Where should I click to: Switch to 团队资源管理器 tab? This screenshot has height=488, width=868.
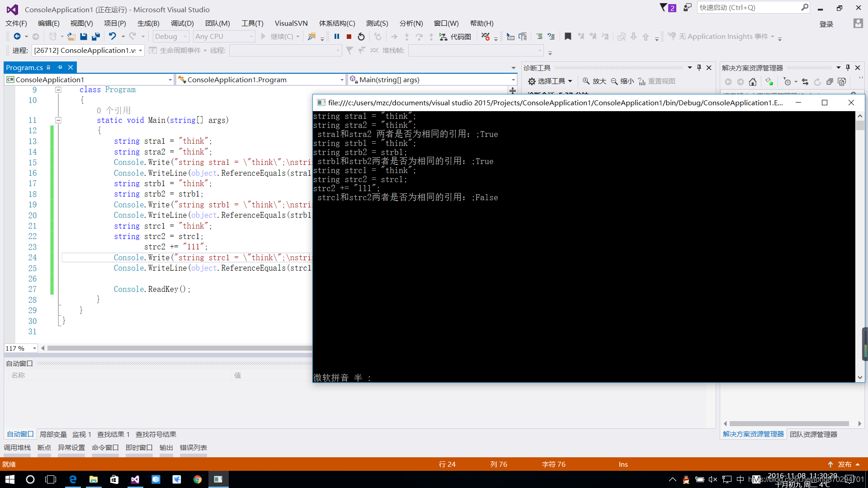point(814,434)
